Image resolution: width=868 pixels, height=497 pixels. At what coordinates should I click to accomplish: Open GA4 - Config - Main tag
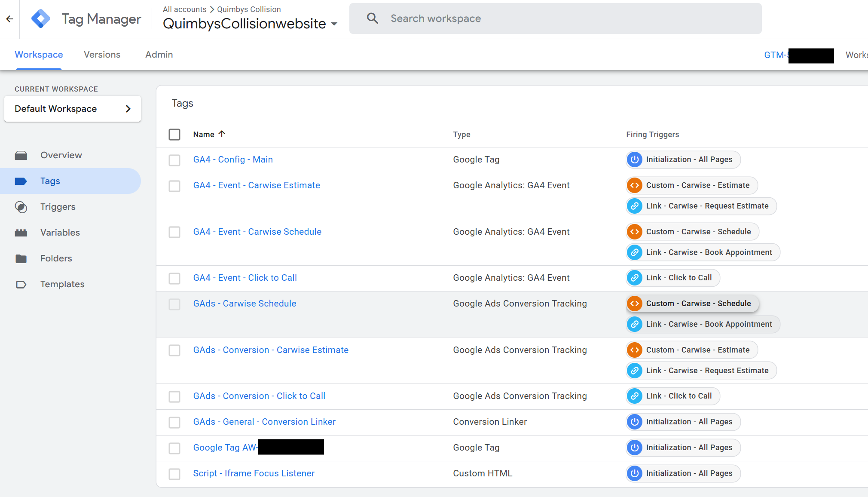click(x=233, y=160)
